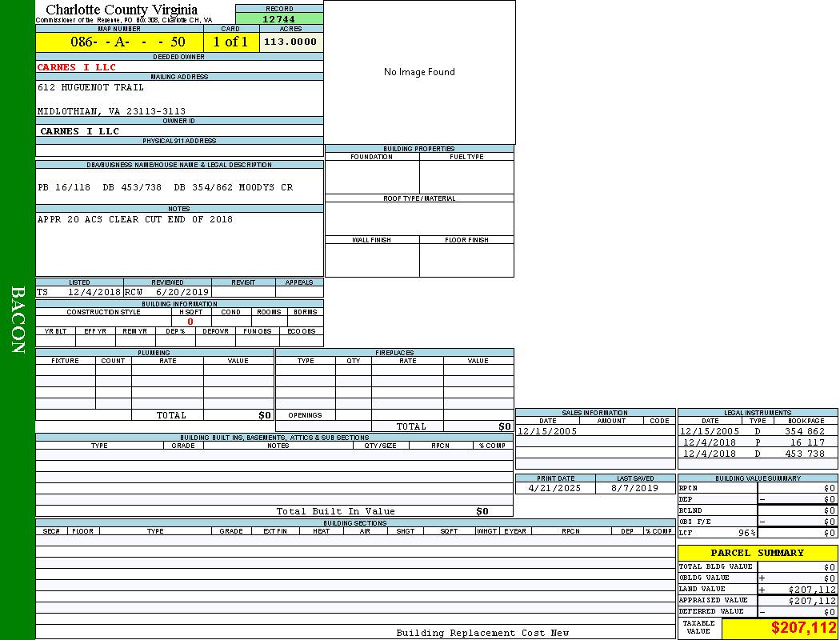This screenshot has height=640, width=840.
Task: Click the red taxable value $207,112
Action: click(x=803, y=628)
